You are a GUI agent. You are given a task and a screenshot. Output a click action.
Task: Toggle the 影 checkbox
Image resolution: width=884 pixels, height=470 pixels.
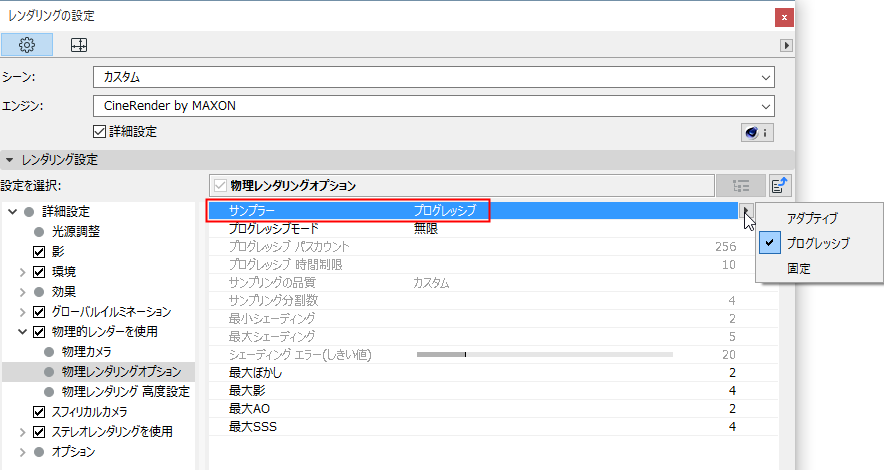[x=39, y=252]
